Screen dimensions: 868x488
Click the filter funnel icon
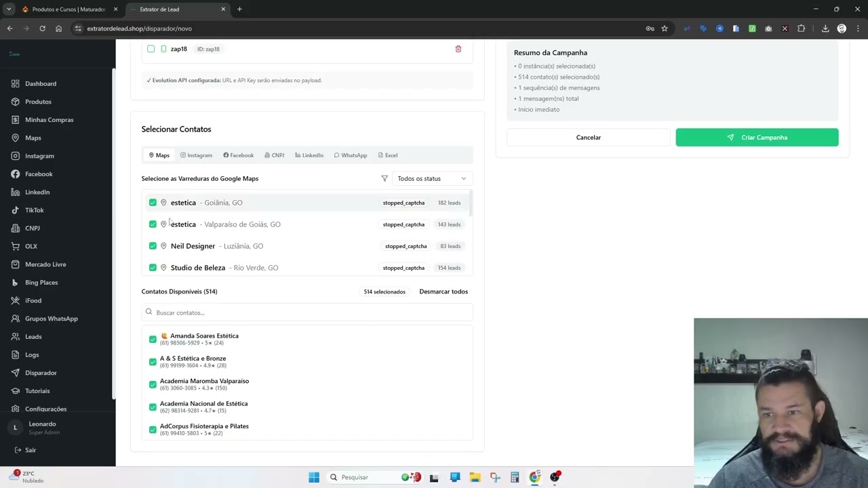coord(384,178)
